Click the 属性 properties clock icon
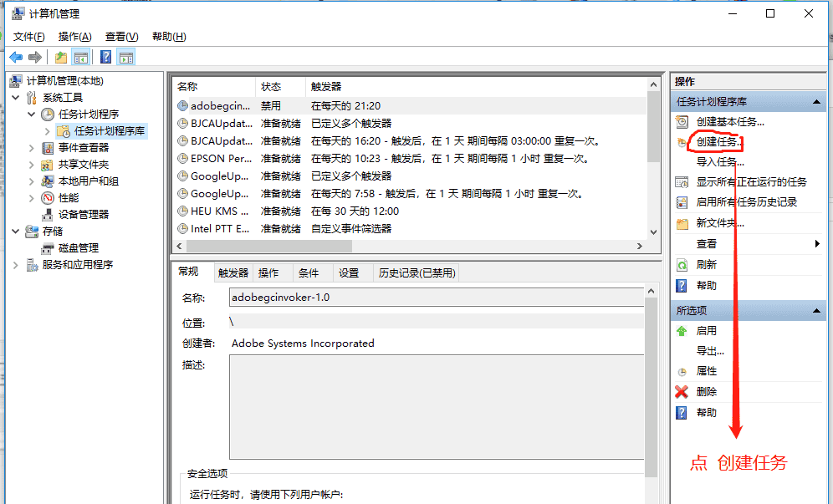Screen dimensions: 833x504 (x=681, y=371)
